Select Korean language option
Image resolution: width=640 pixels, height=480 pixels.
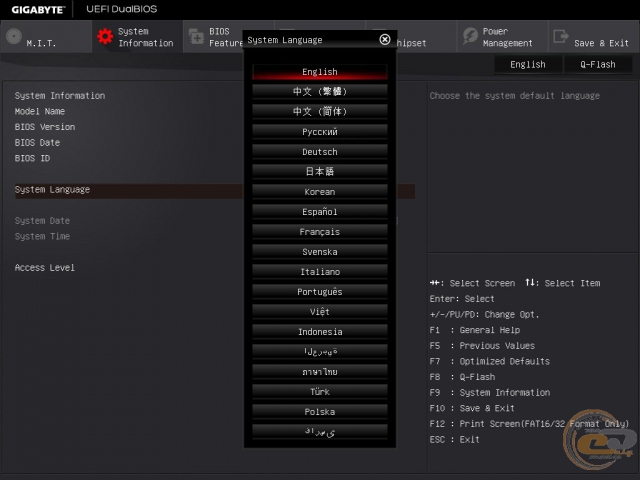(320, 192)
